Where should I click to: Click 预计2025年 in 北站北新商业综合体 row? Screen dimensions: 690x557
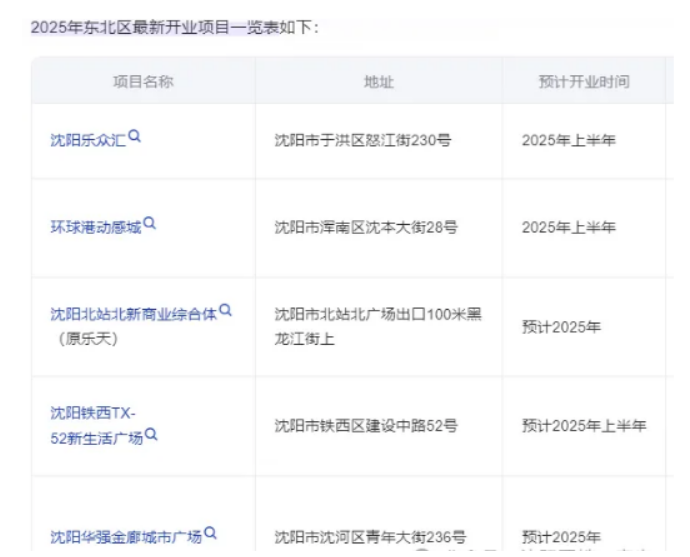point(561,327)
